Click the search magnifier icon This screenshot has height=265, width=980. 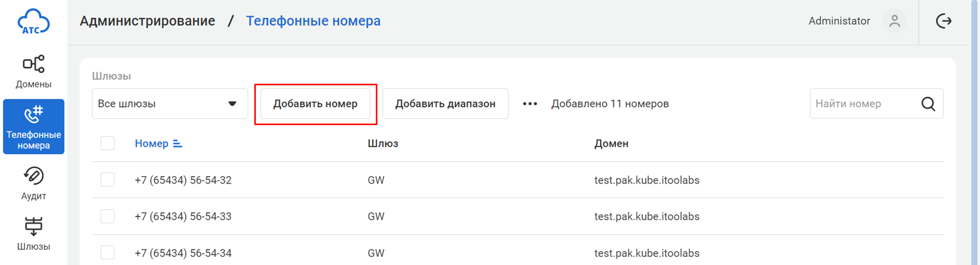coord(928,104)
